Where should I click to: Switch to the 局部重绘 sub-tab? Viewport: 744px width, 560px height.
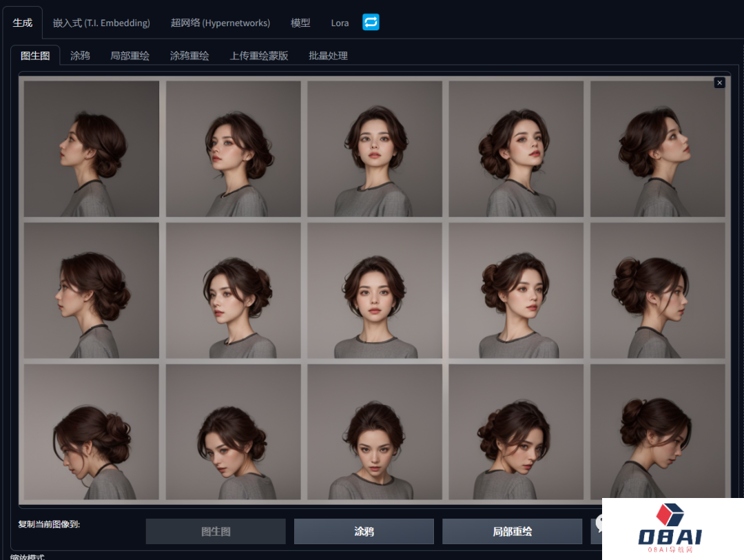pyautogui.click(x=130, y=56)
